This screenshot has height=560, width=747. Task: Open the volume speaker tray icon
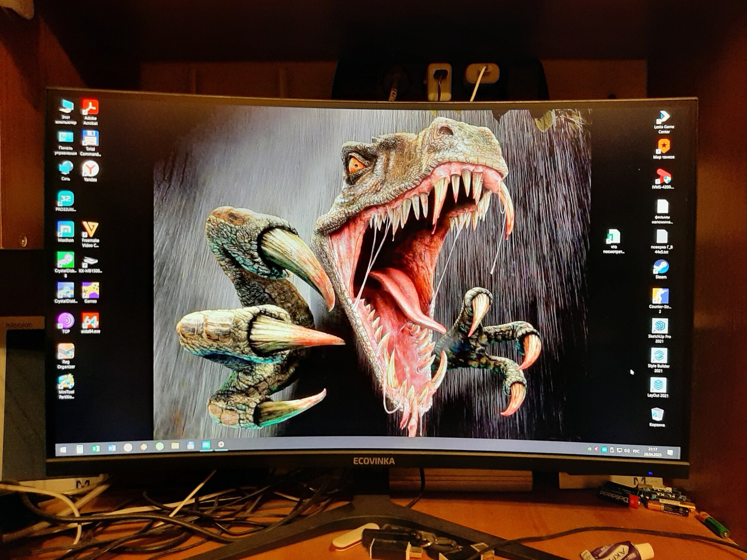tap(627, 451)
